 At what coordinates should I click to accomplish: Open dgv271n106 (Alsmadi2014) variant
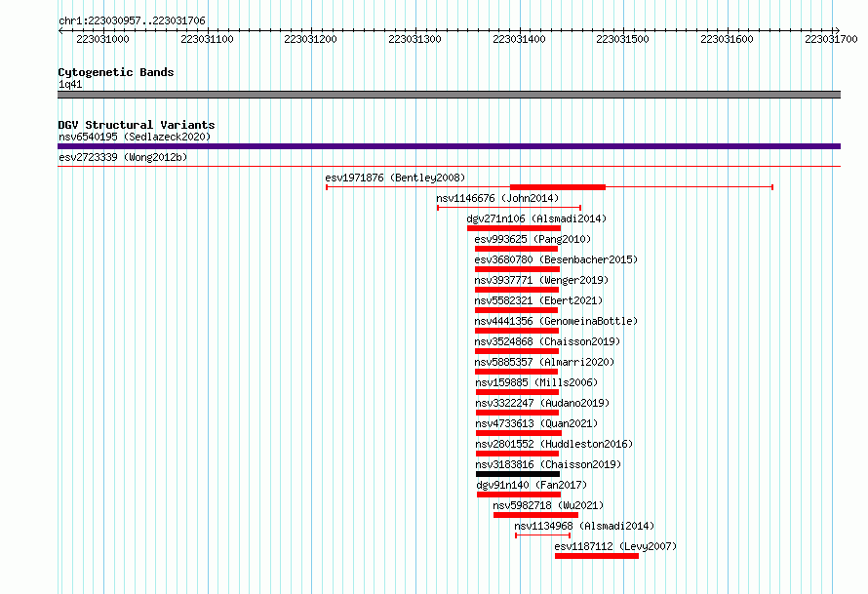(x=536, y=218)
